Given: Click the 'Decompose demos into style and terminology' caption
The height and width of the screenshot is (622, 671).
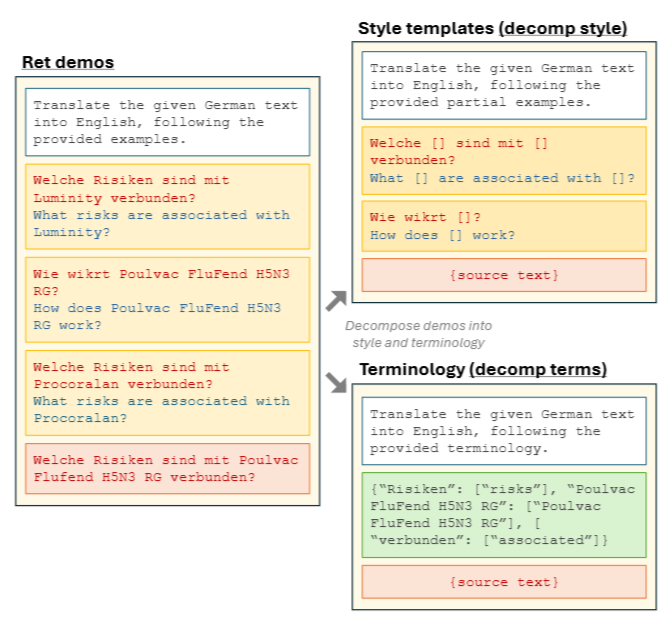Looking at the screenshot, I should click(x=418, y=334).
